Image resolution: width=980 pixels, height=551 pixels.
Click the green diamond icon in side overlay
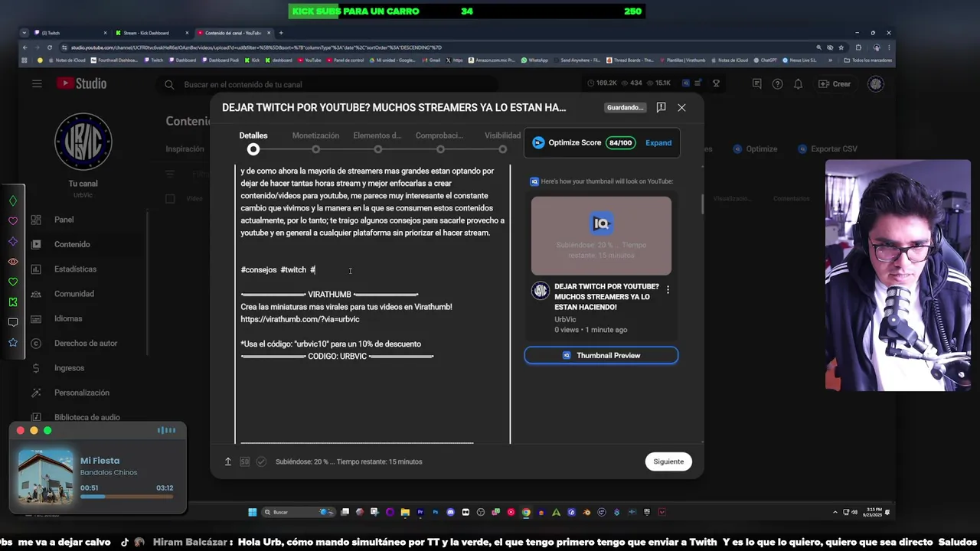[13, 201]
